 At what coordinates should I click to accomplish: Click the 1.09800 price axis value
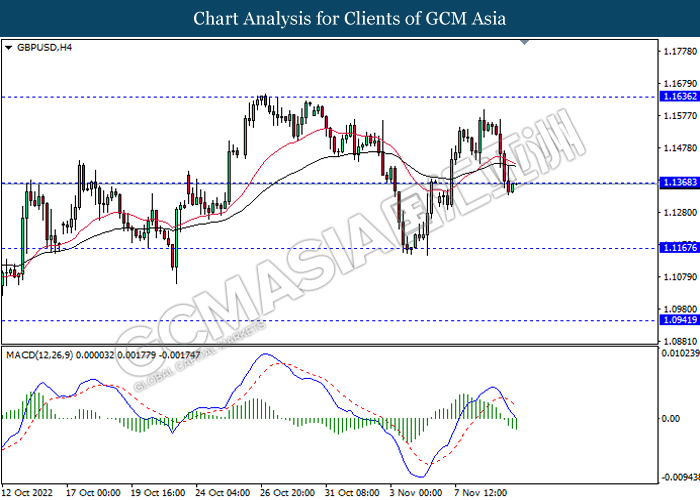[680, 309]
